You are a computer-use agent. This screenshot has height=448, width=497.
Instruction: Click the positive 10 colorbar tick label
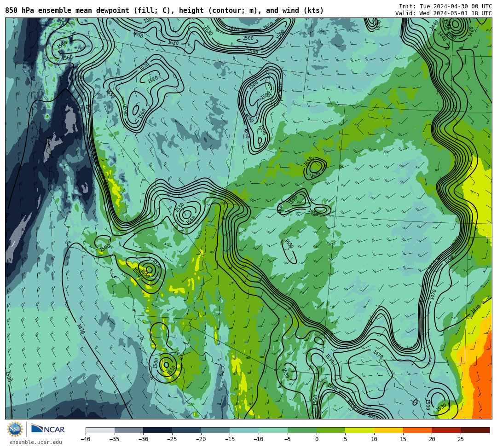(x=374, y=439)
